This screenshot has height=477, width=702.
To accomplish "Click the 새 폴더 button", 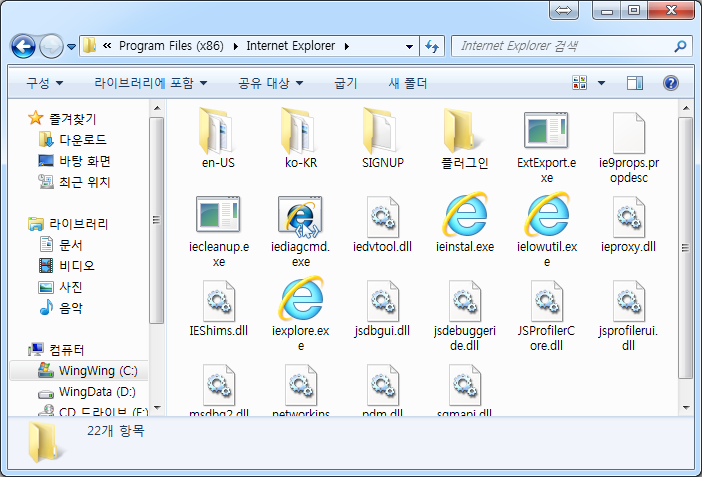I will click(x=407, y=83).
